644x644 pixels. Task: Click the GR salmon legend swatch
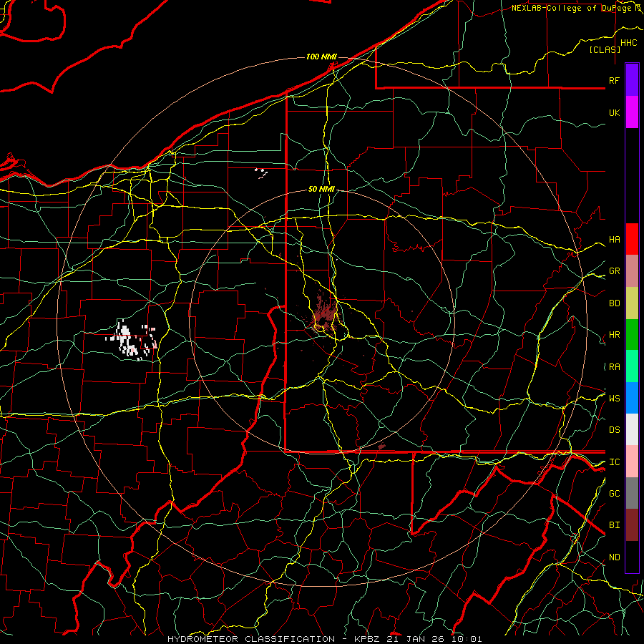coord(632,271)
